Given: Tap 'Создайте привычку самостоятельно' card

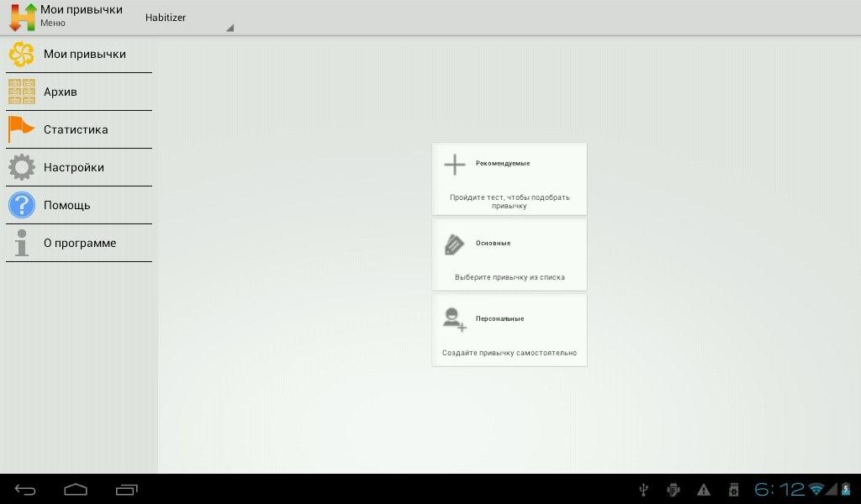Looking at the screenshot, I should point(509,353).
